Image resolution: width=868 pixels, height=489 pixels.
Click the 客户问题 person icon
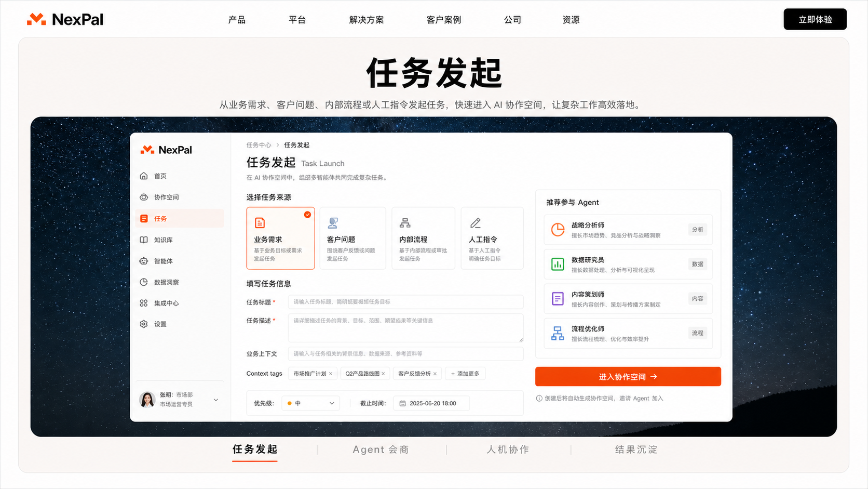pyautogui.click(x=333, y=223)
